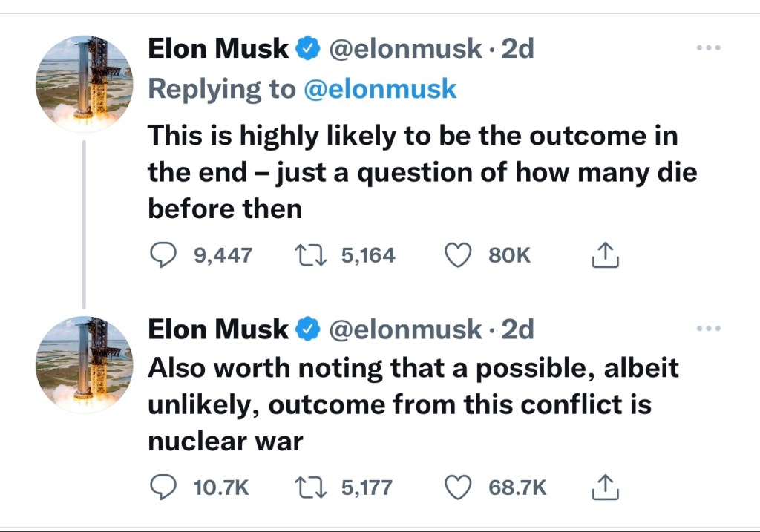Open more options on second tweet
Viewport: 760px width, 532px height.
[709, 329]
